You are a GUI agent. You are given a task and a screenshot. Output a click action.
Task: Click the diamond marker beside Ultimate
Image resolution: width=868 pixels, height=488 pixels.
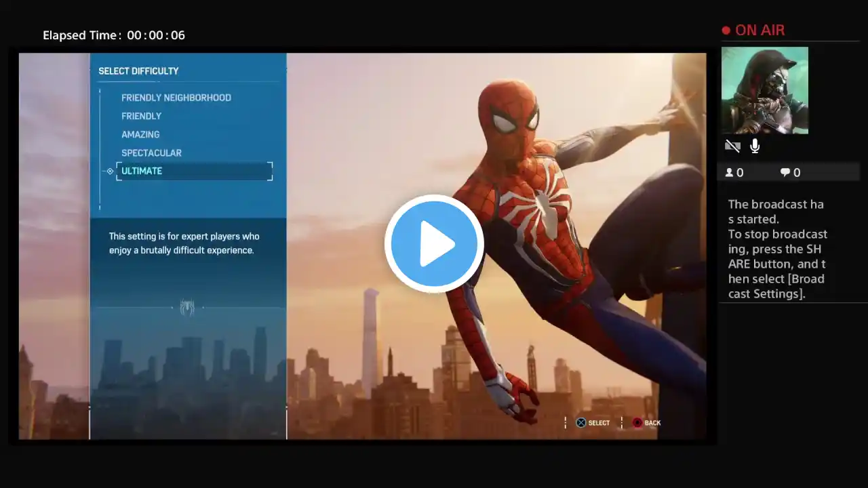click(x=110, y=171)
